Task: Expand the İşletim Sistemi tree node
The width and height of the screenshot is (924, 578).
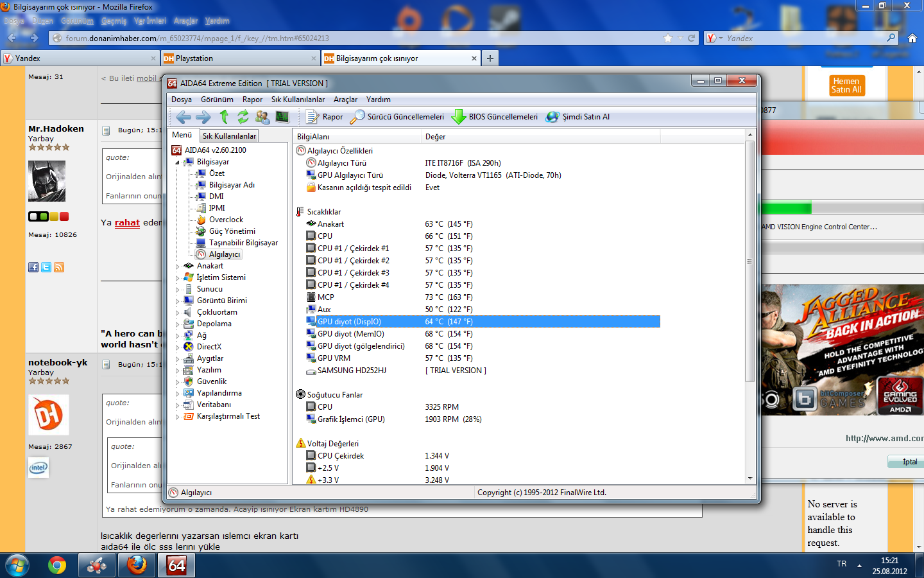Action: tap(178, 278)
